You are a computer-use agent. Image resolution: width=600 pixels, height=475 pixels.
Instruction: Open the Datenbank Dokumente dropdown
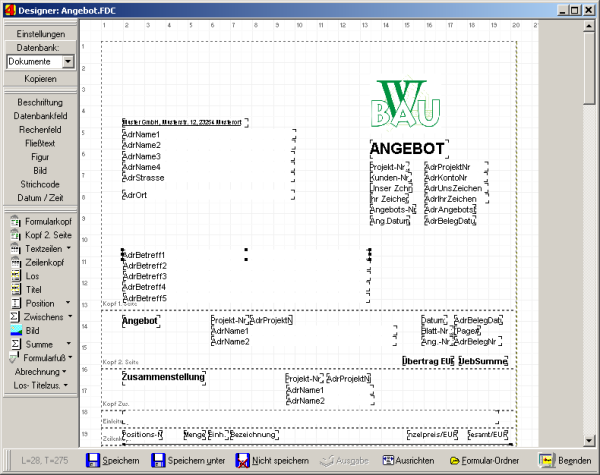(67, 62)
